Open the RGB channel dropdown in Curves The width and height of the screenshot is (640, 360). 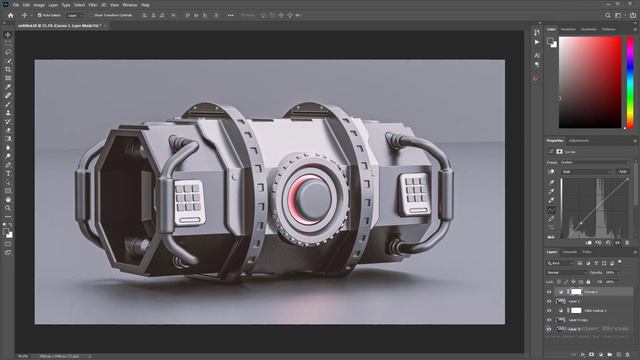point(586,172)
